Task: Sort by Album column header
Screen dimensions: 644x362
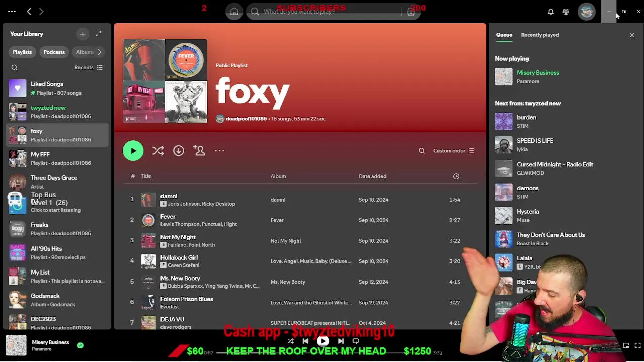Action: pyautogui.click(x=278, y=176)
